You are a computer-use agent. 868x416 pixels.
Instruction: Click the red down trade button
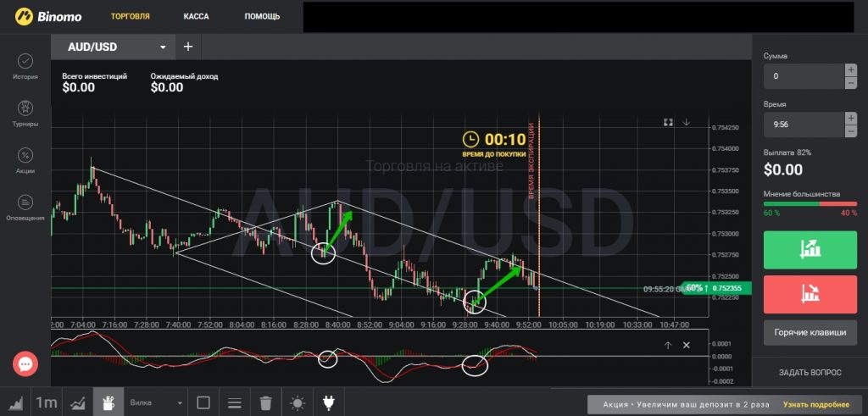[810, 294]
